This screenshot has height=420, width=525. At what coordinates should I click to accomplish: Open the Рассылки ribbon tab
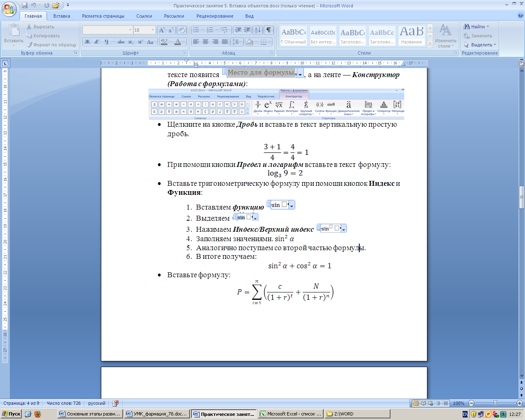click(174, 16)
